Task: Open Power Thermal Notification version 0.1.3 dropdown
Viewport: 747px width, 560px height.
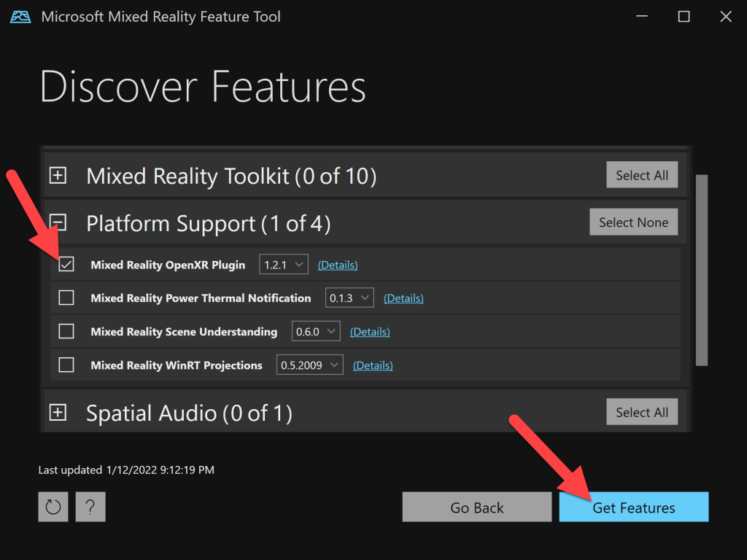Action: pyautogui.click(x=349, y=297)
